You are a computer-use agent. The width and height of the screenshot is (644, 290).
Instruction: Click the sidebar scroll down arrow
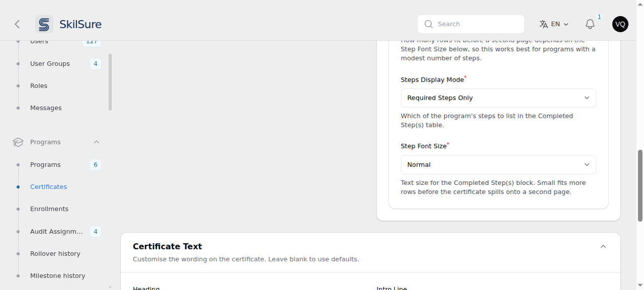coord(110,287)
